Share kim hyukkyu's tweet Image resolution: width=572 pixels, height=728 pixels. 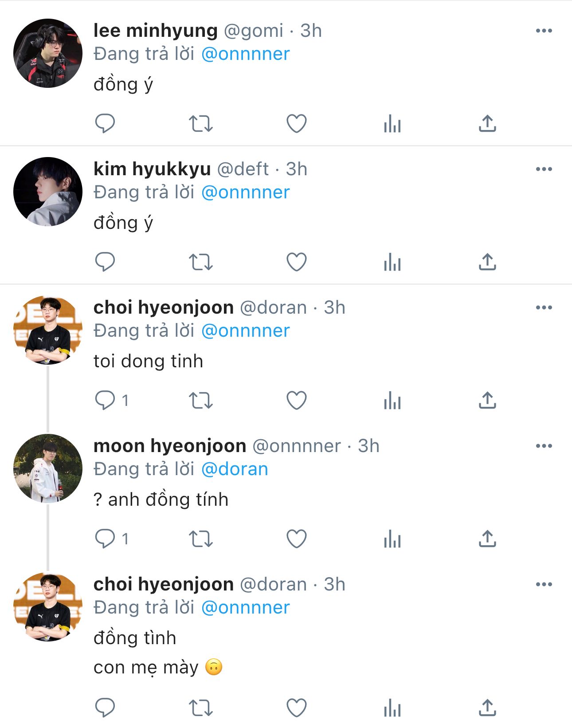[487, 262]
